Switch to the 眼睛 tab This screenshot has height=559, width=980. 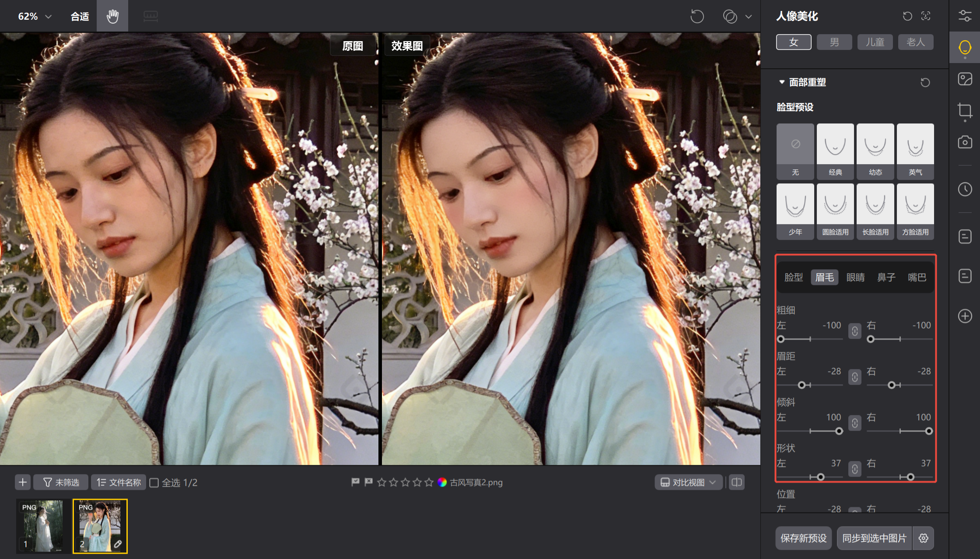point(855,277)
